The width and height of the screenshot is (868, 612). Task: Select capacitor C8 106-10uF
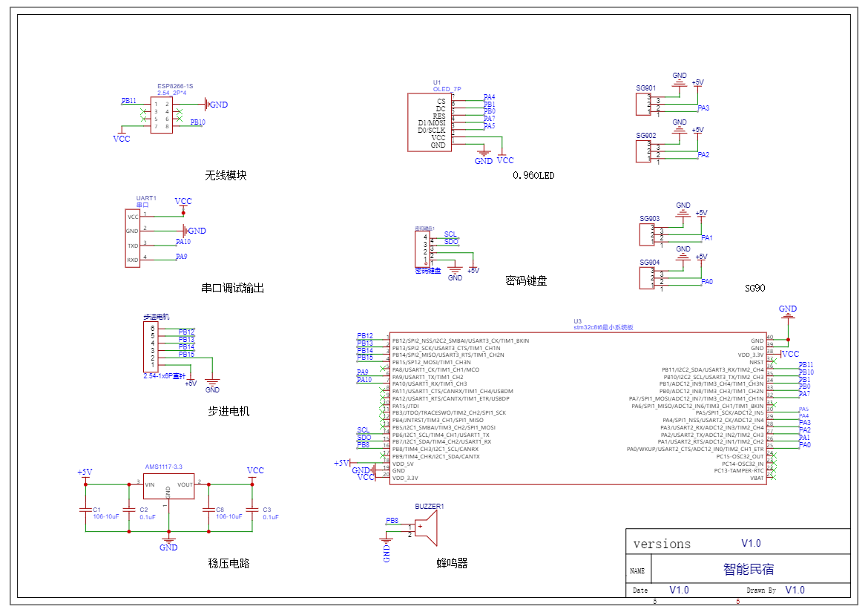pyautogui.click(x=208, y=509)
